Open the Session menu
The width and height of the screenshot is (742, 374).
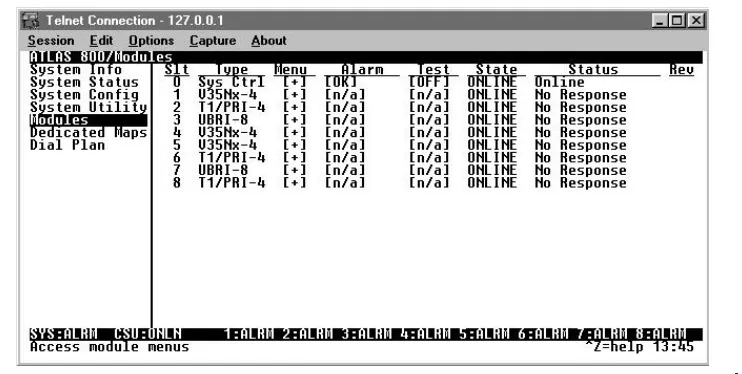51,41
